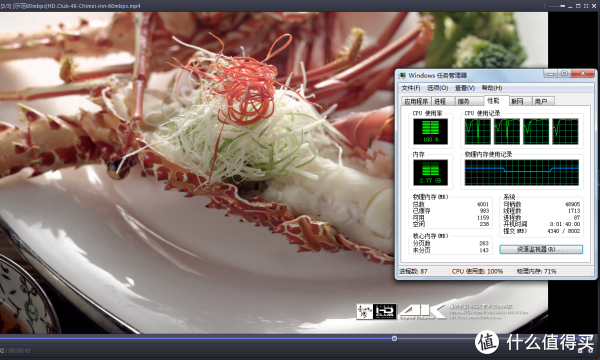600x360 pixels.
Task: Click the Task Manager title bar icon
Action: [402, 75]
